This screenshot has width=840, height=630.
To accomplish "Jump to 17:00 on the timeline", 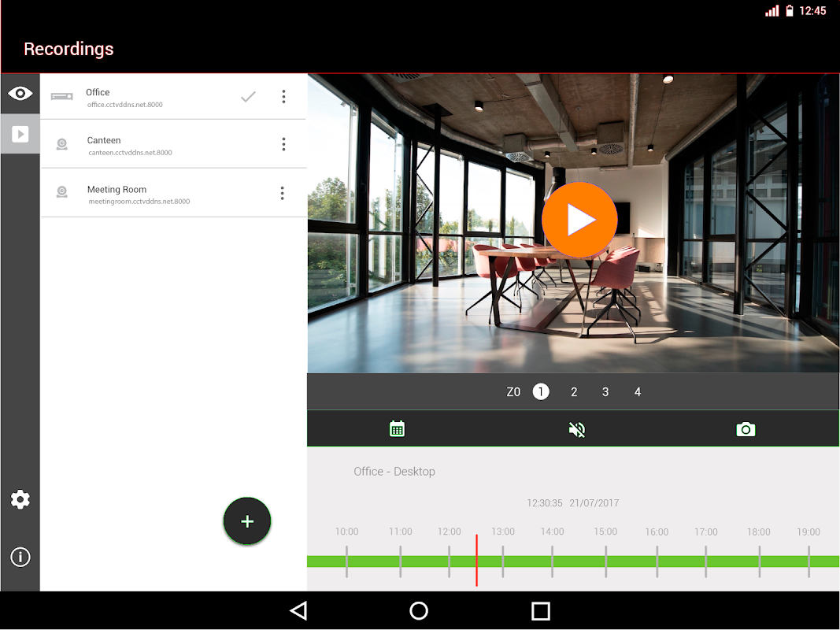I will point(706,532).
